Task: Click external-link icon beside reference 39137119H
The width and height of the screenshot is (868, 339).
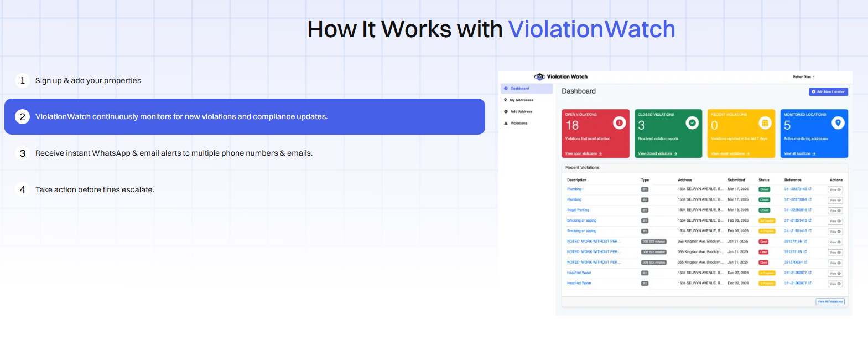Action: point(805,242)
